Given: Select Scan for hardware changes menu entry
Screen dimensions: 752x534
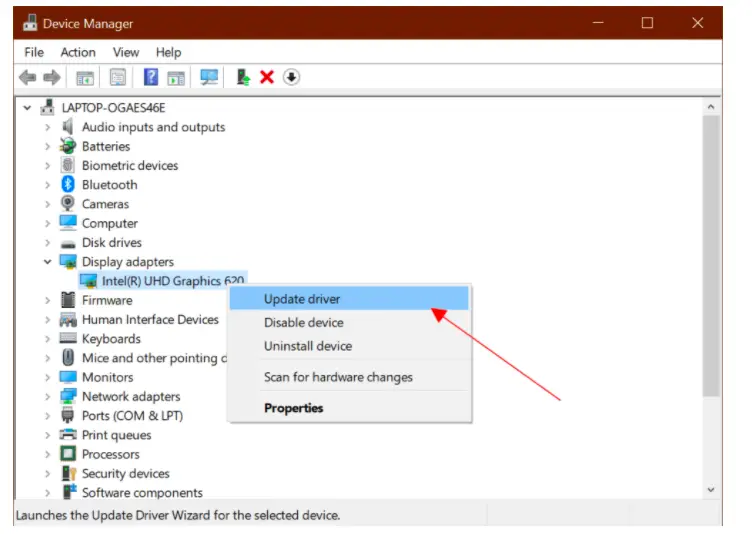Looking at the screenshot, I should pos(349,377).
